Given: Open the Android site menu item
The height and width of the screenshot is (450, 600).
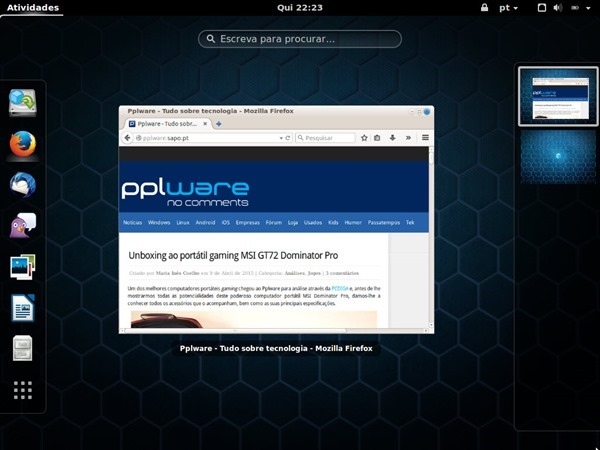Looking at the screenshot, I should [205, 222].
